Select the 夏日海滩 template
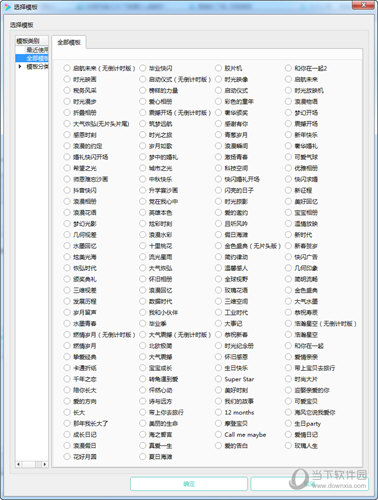This screenshot has height=500, width=378. tap(143, 457)
